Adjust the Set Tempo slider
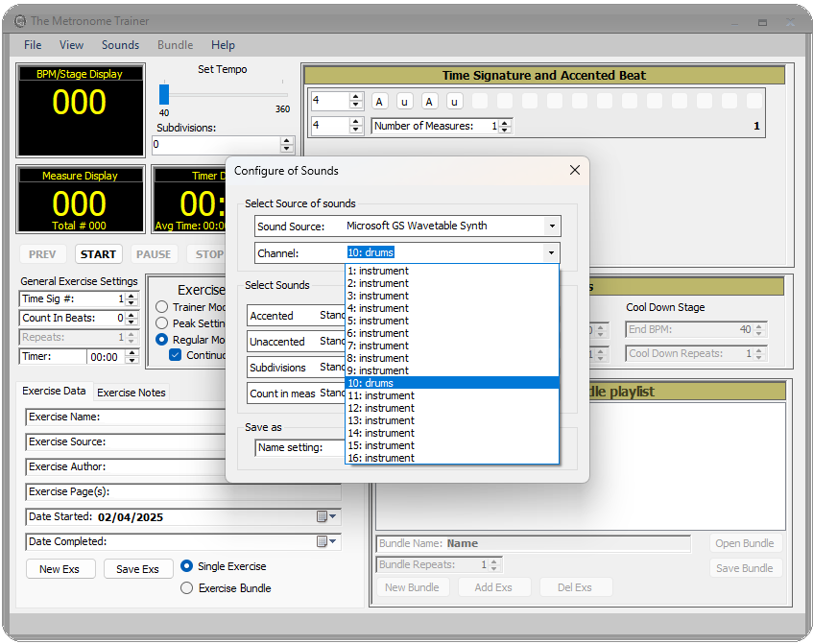The width and height of the screenshot is (813, 644). [164, 95]
